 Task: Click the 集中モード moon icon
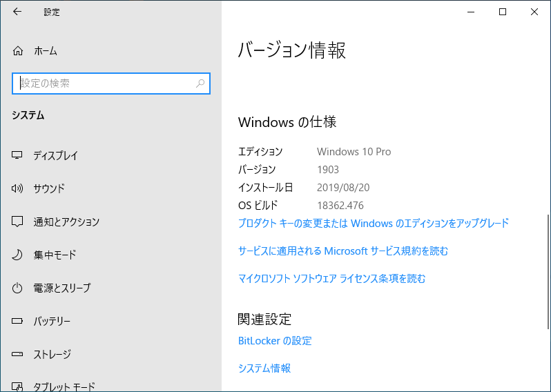17,255
